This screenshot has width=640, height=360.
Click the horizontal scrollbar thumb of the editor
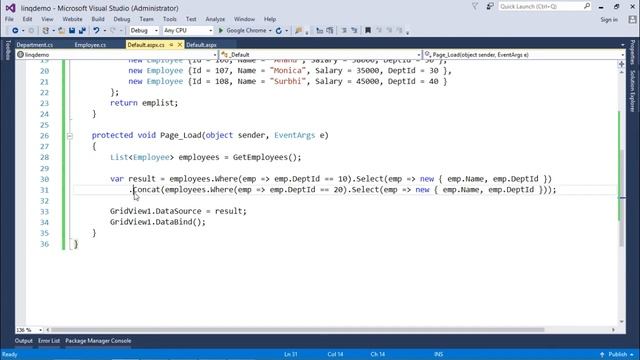pos(297,330)
